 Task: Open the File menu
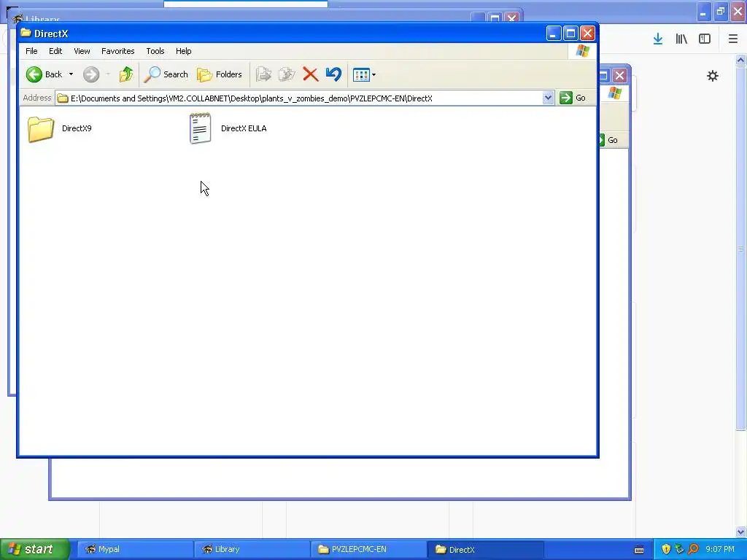click(31, 51)
